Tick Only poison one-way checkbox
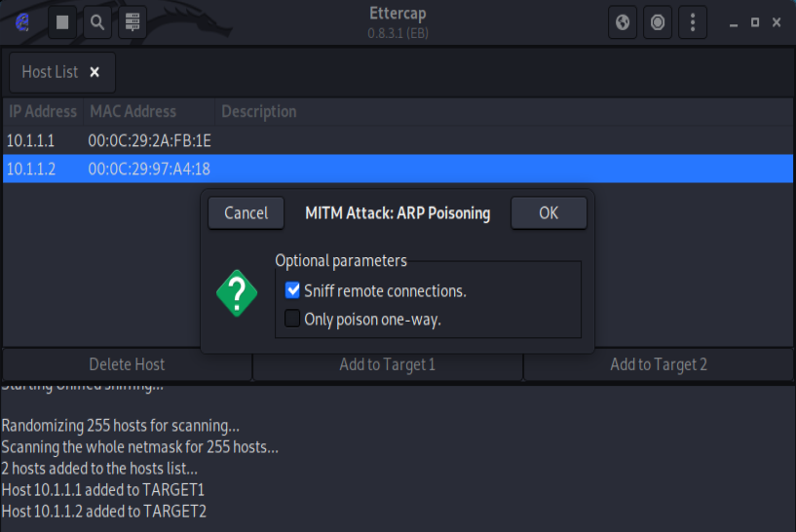Screen dimensions: 796x532 292,319
